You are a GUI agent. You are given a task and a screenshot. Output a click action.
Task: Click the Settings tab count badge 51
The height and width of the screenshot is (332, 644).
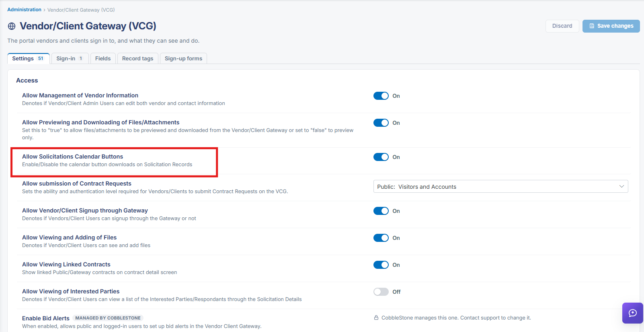click(41, 58)
